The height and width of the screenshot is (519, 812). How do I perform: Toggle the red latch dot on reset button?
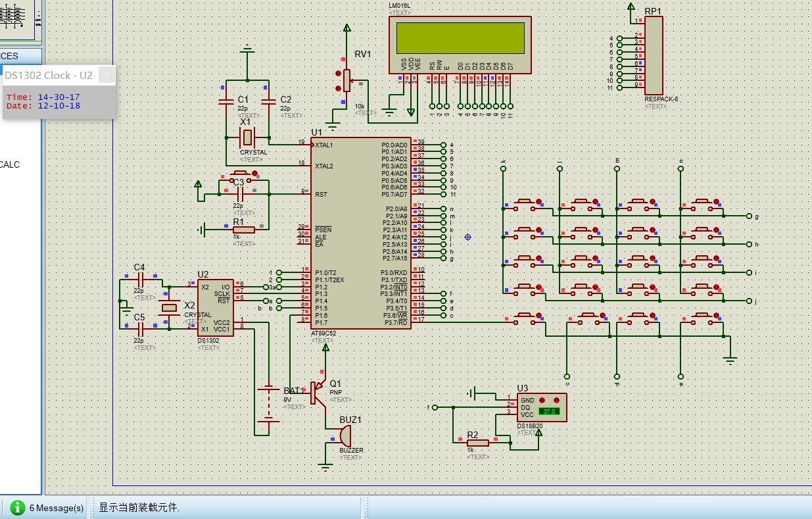tap(255, 174)
